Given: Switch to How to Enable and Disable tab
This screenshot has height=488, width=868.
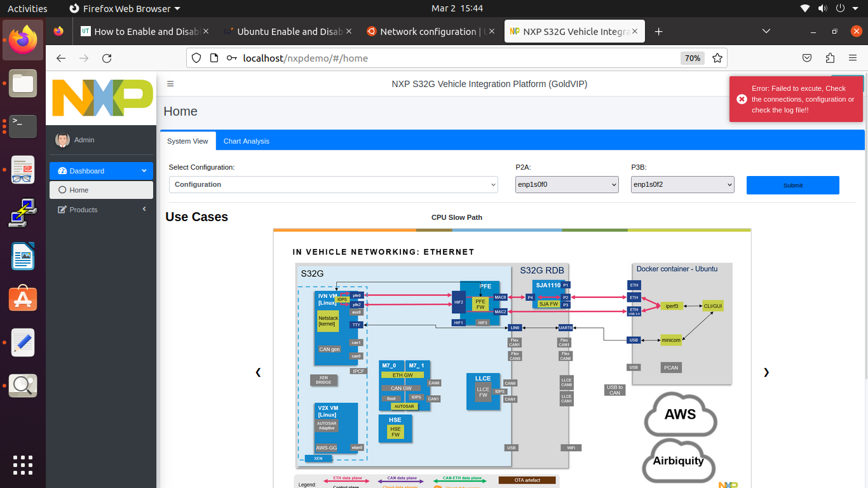Looking at the screenshot, I should [146, 32].
